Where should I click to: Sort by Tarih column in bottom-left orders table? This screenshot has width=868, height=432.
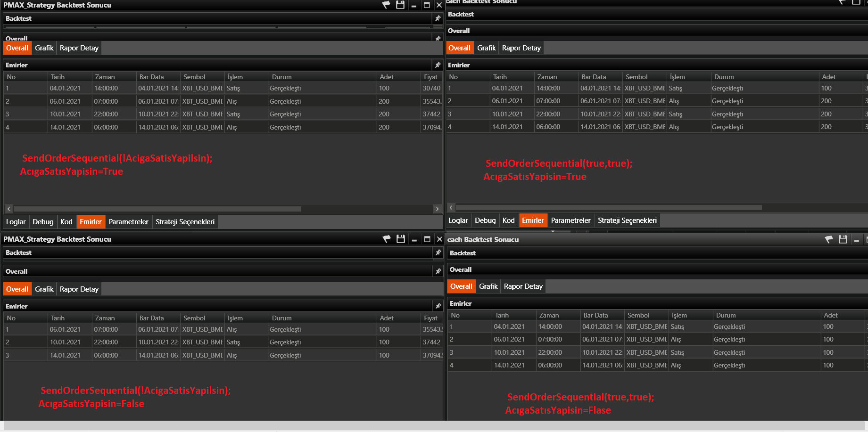coord(58,318)
